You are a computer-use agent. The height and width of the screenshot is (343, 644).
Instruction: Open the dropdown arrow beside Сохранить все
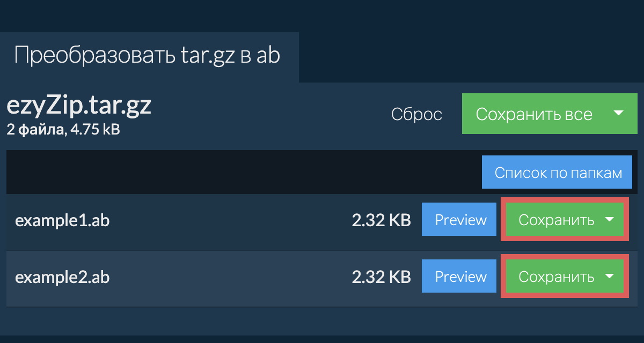tap(618, 113)
